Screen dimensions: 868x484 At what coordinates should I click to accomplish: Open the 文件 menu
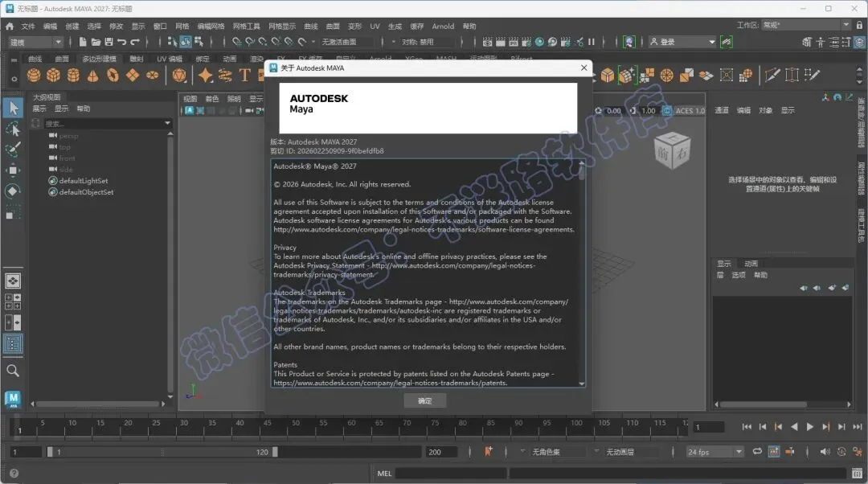(27, 26)
